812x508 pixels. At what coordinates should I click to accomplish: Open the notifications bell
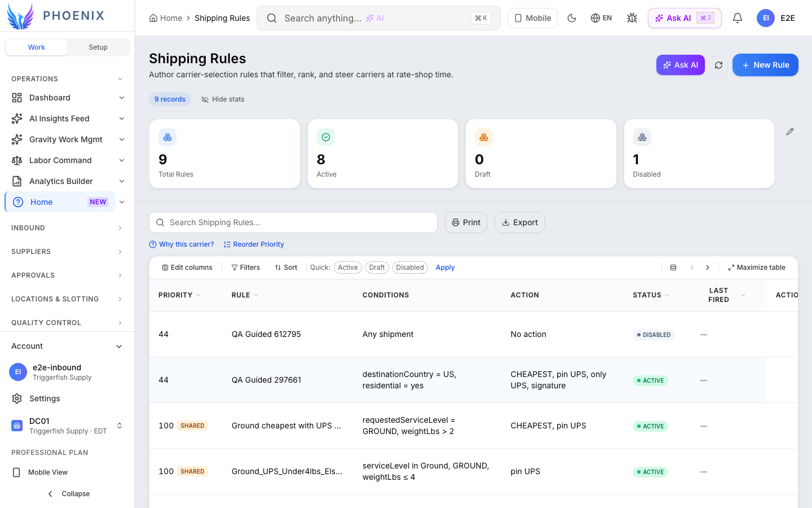point(738,18)
